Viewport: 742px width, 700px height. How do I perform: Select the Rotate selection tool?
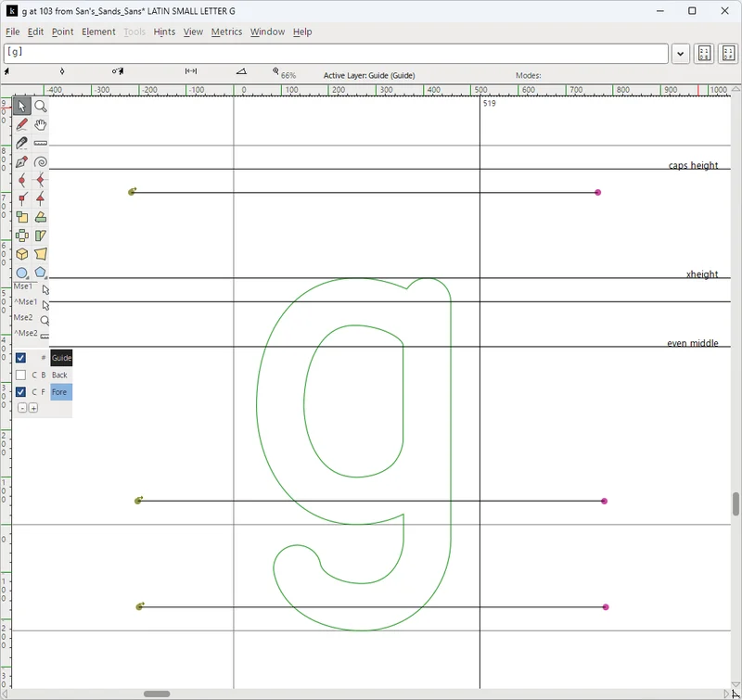click(x=41, y=217)
